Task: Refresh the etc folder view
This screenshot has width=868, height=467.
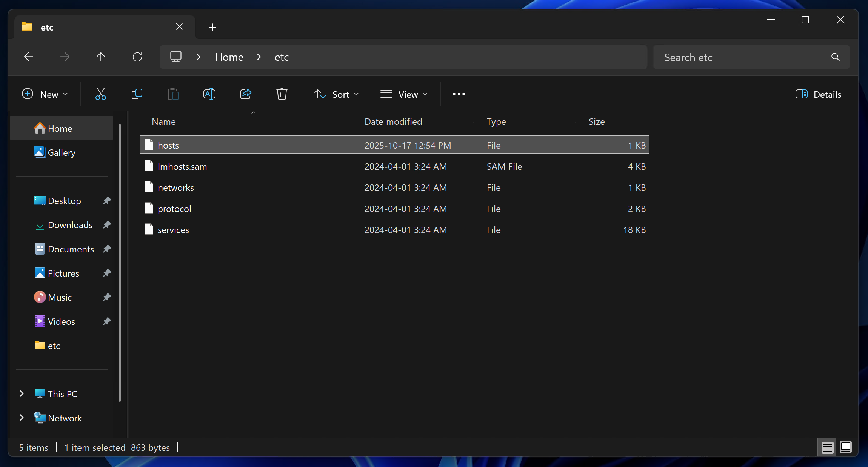Action: (x=138, y=57)
